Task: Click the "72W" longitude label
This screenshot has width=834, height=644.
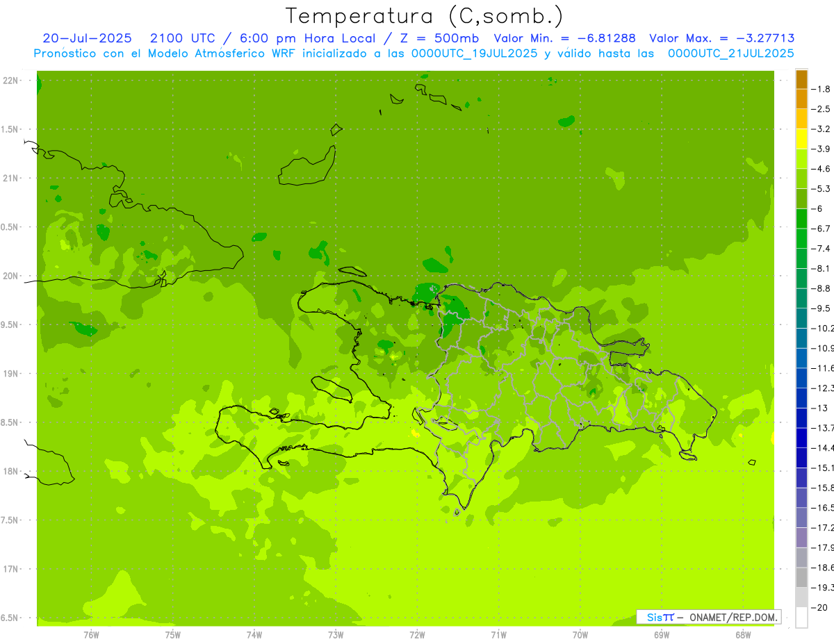Action: click(x=418, y=634)
